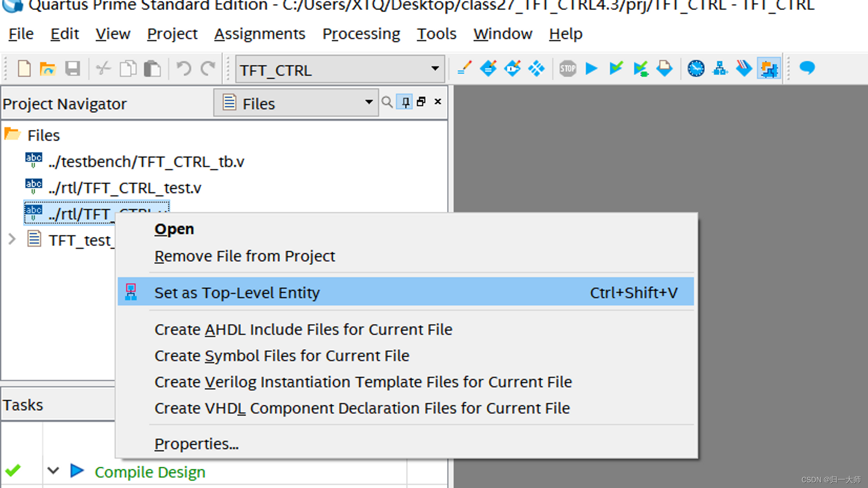Click the Paste clipboard icon
Image resolution: width=868 pixels, height=488 pixels.
[152, 69]
